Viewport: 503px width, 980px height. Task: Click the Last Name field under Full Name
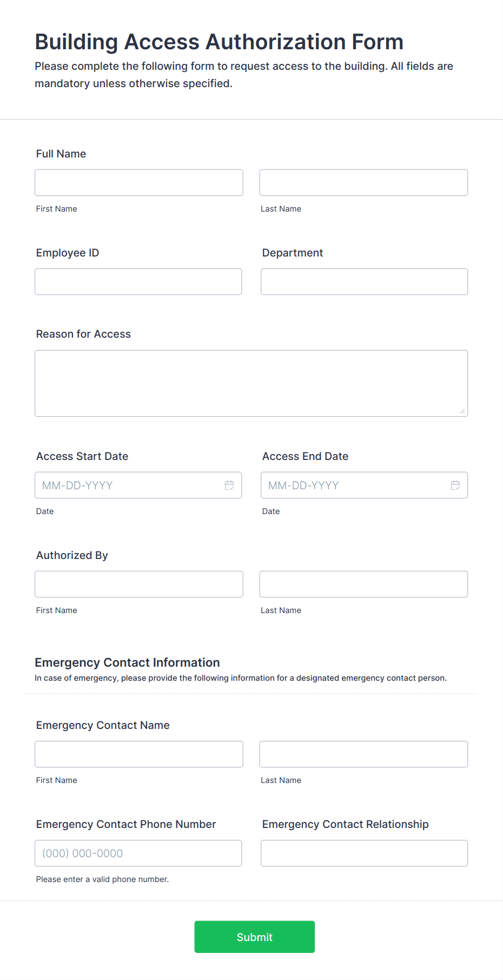363,182
